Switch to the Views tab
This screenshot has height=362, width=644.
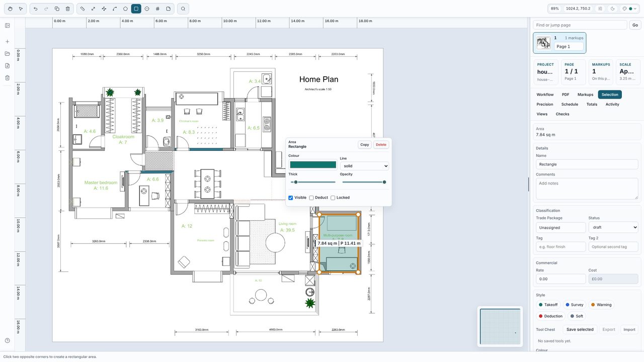(x=542, y=114)
